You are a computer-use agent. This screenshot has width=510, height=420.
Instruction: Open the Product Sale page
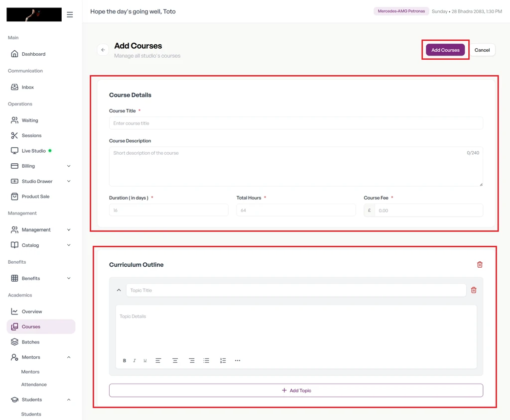pyautogui.click(x=41, y=197)
